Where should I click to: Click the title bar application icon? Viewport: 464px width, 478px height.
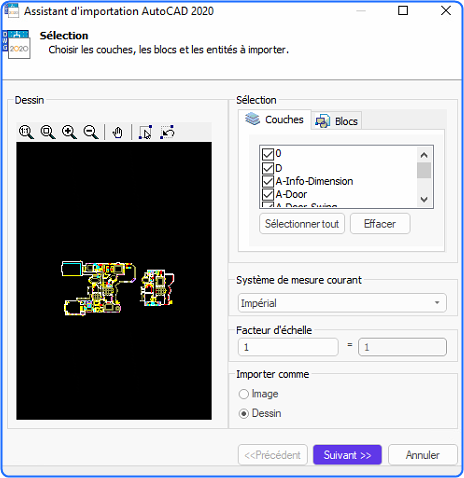pos(11,10)
